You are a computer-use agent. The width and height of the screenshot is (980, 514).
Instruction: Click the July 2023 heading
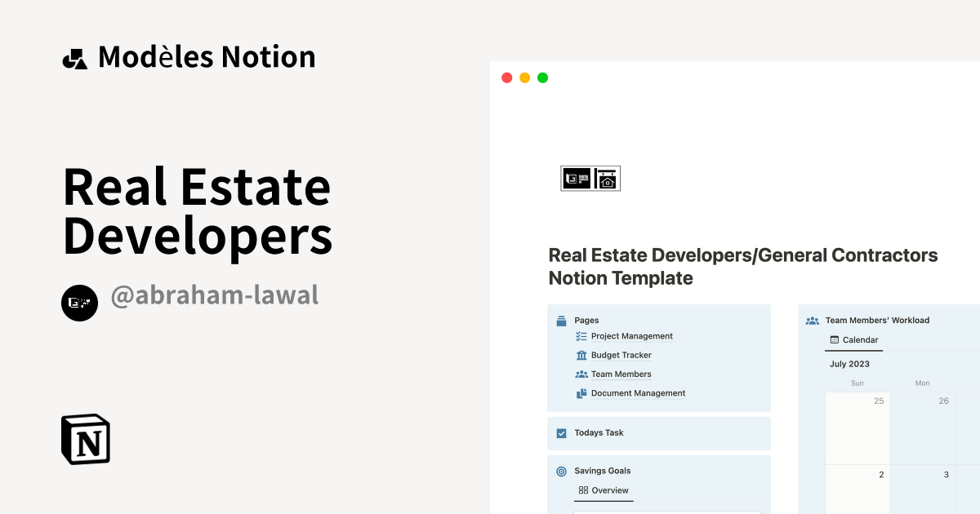849,363
